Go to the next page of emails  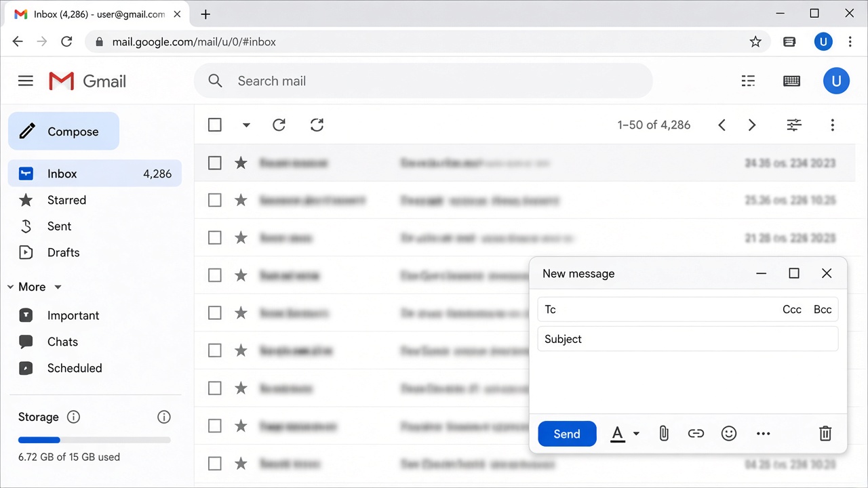tap(752, 125)
